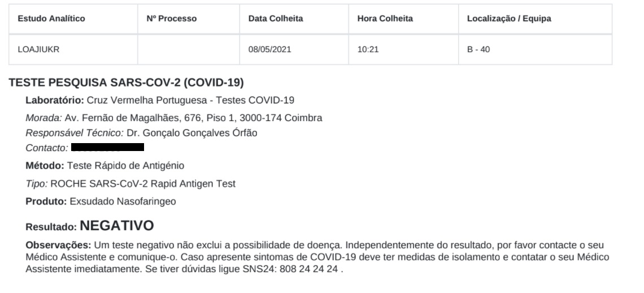644x293 pixels.
Task: Click the LOAJIUKR study code cell
Action: coord(73,49)
